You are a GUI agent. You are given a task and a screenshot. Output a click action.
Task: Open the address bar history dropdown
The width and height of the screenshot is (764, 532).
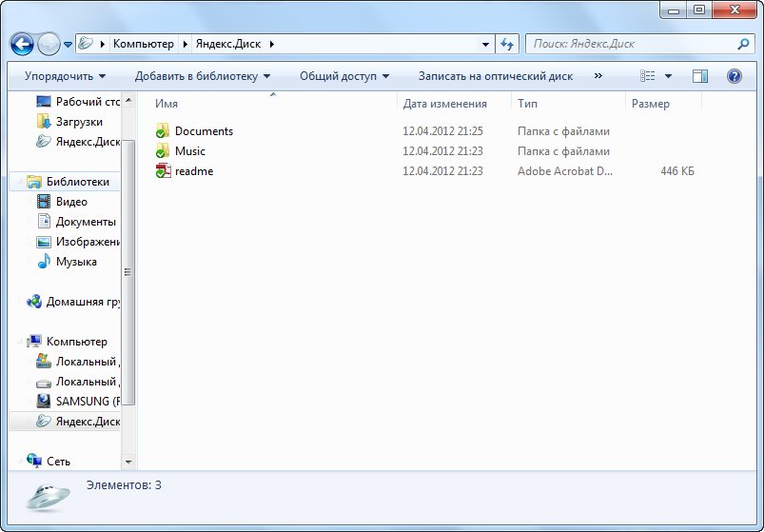click(x=485, y=44)
